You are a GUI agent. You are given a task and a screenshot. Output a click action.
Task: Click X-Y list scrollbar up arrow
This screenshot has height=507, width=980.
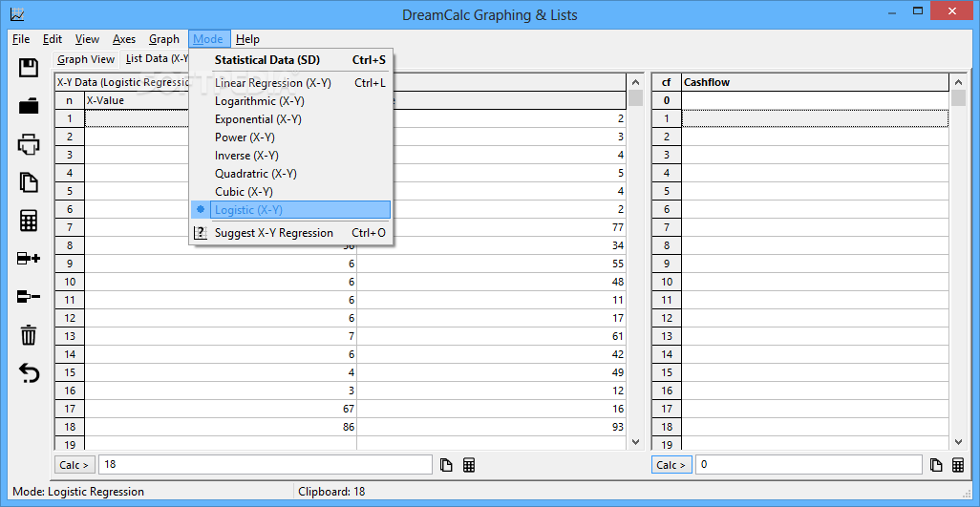635,82
